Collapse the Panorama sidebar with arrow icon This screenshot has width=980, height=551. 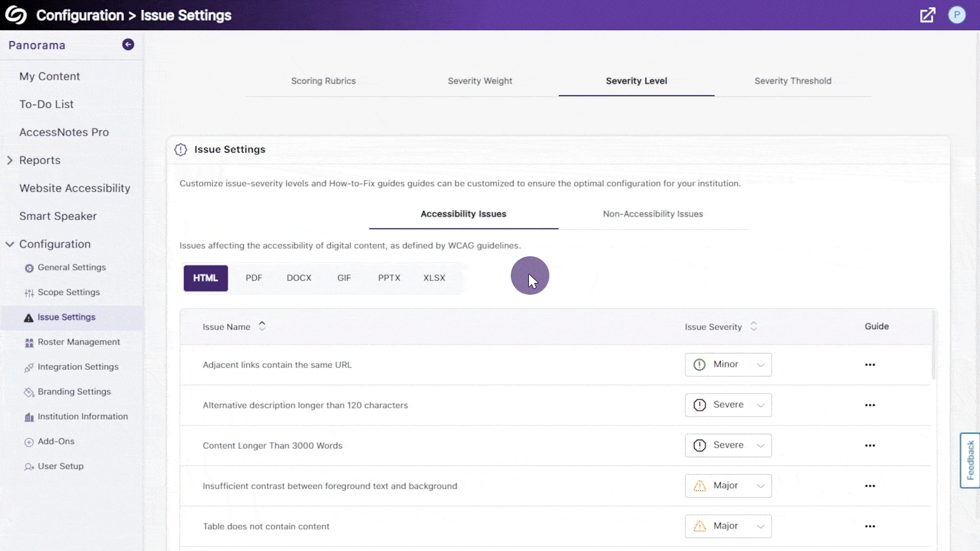coord(128,45)
